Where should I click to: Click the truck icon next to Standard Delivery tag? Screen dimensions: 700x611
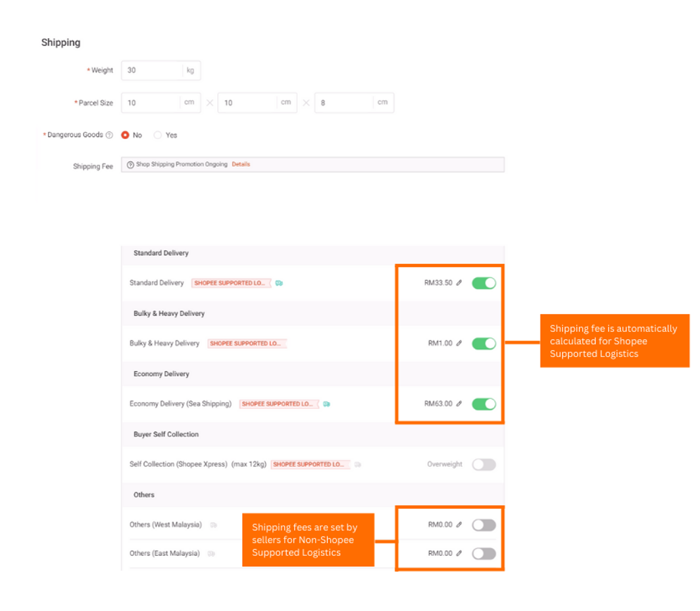279,282
